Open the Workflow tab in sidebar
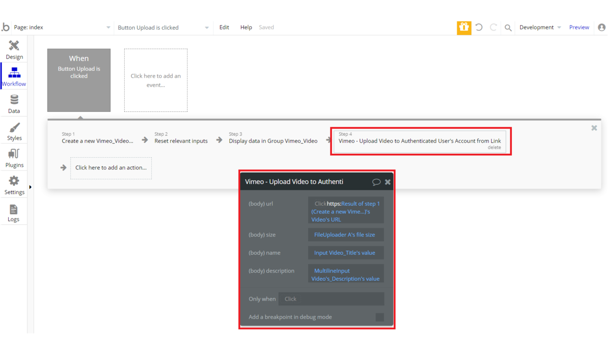613x364 pixels. pyautogui.click(x=14, y=77)
